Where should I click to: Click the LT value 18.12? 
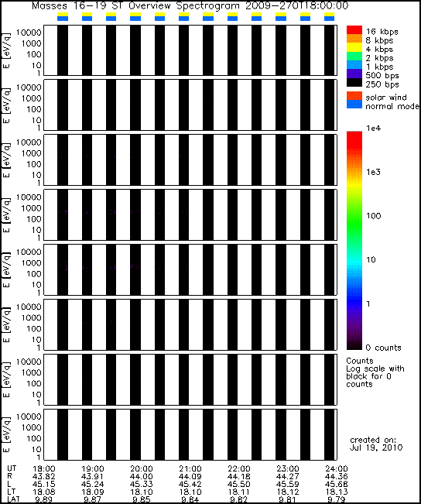point(288,492)
